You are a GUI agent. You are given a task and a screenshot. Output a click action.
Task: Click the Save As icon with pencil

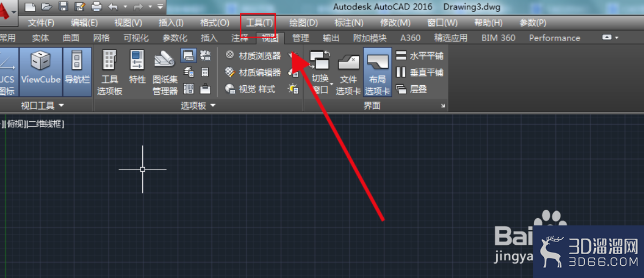79,7
